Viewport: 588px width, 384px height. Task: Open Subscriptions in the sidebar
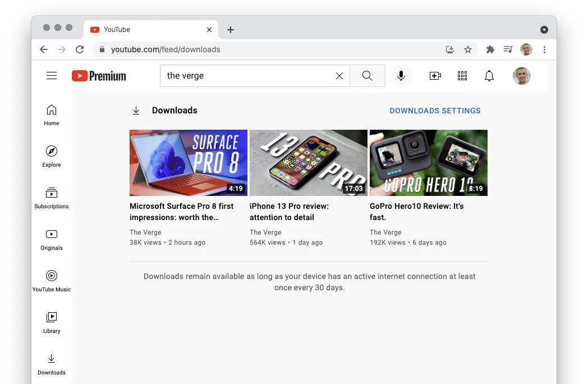pos(52,198)
